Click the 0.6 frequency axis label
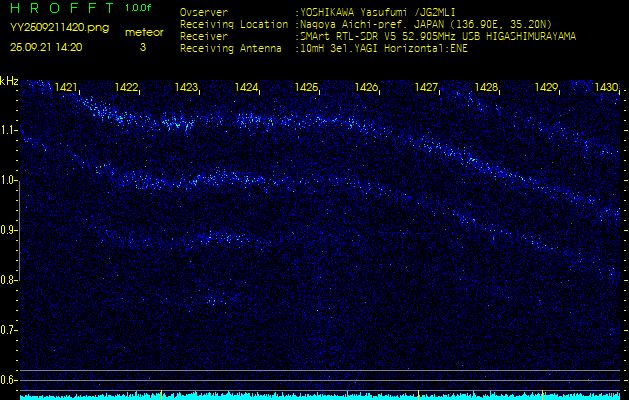The width and height of the screenshot is (629, 400). tap(10, 380)
